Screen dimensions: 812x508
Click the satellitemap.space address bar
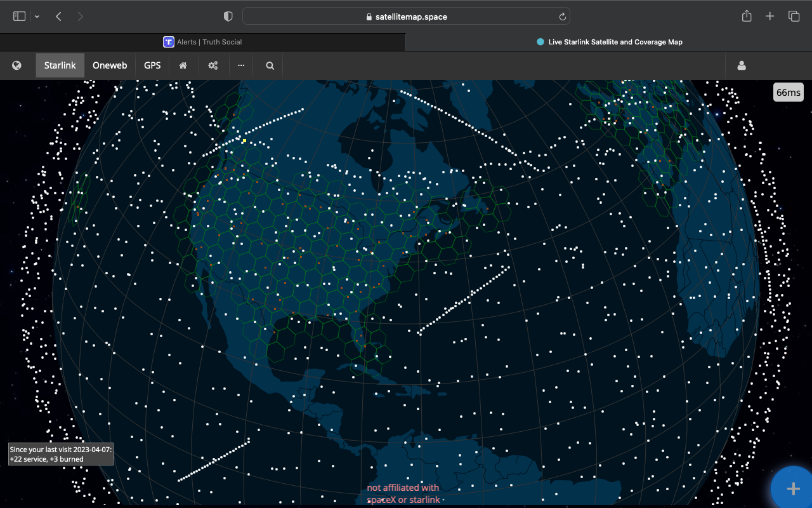[x=406, y=17]
